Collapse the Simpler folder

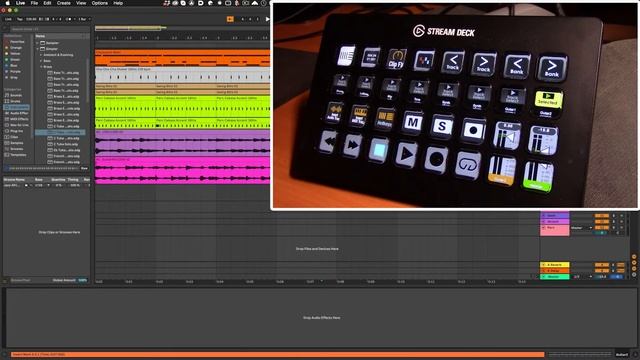click(x=38, y=49)
